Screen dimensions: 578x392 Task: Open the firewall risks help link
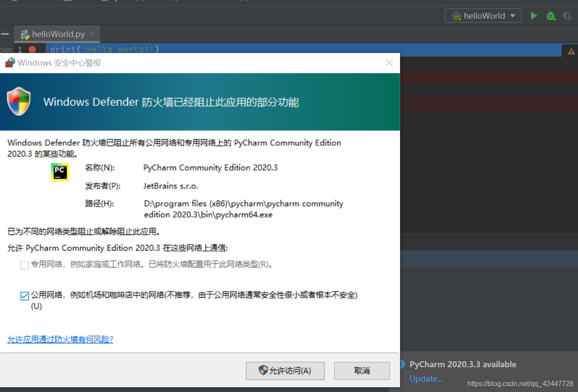pyautogui.click(x=60, y=339)
